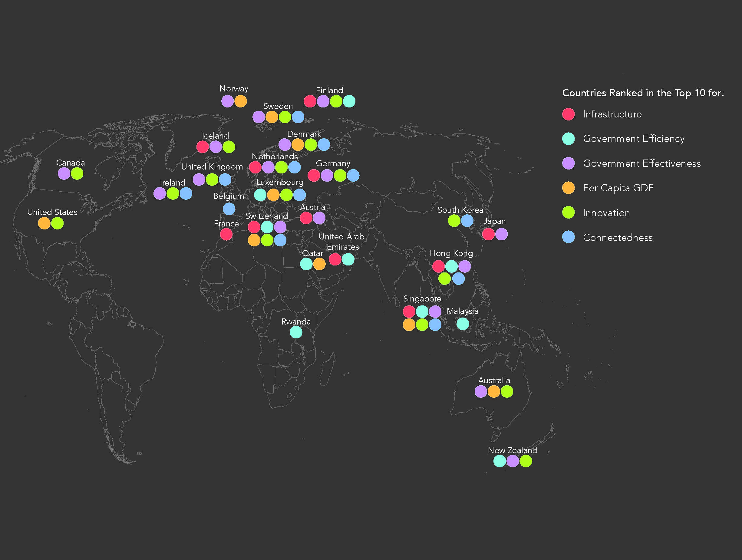742x560 pixels.
Task: Click United Arab Emirates' red Infrastructure dot
Action: [x=335, y=259]
